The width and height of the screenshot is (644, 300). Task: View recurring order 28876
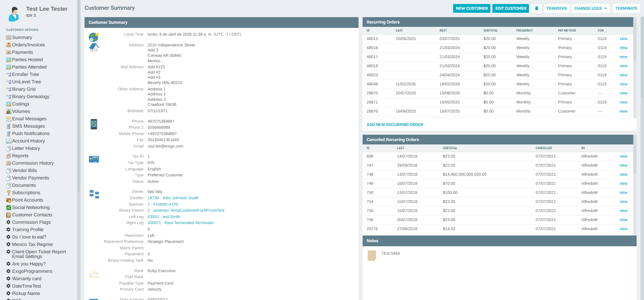[x=623, y=112]
